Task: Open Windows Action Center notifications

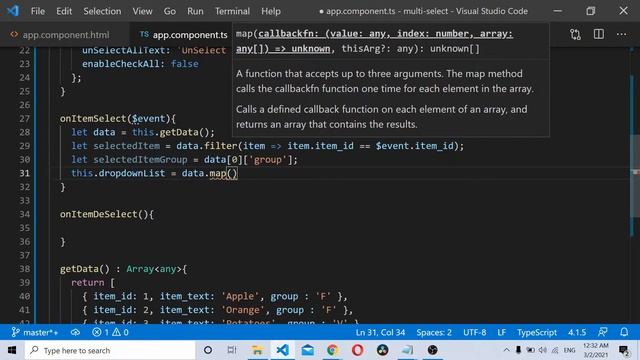Action: 623,350
